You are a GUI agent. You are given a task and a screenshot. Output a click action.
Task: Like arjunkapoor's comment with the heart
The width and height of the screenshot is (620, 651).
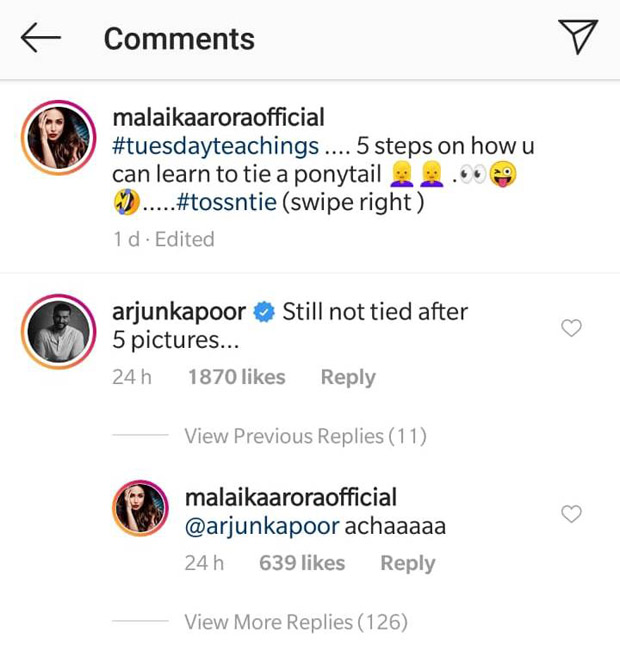pos(571,328)
